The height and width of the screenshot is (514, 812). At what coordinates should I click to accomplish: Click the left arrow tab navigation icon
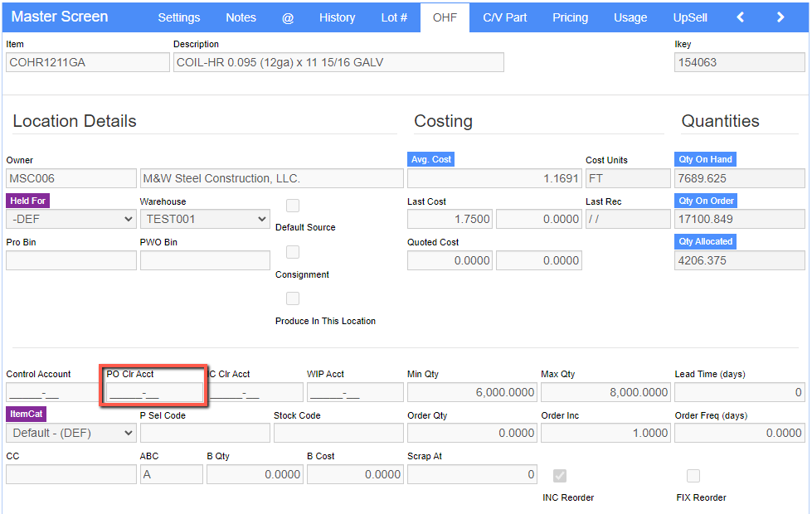[x=741, y=17]
